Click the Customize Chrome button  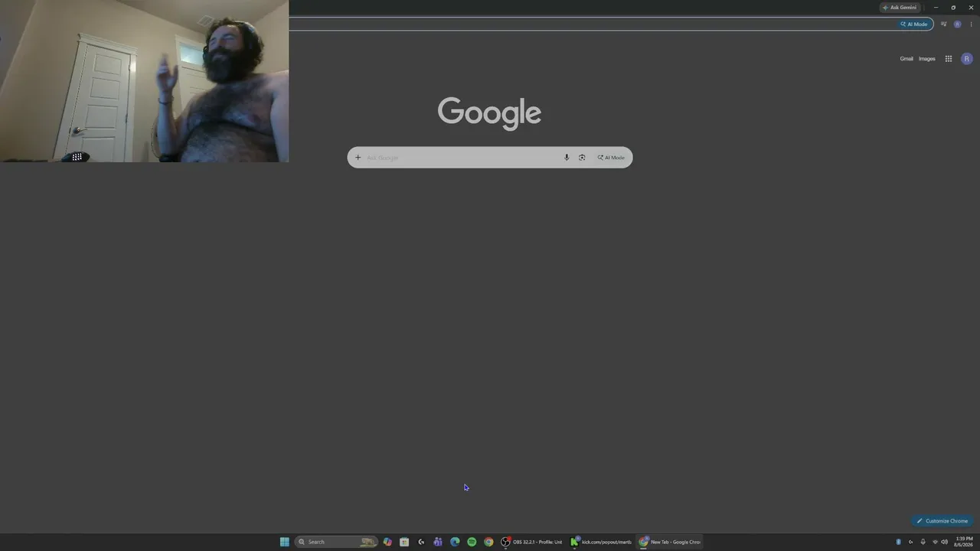point(942,521)
